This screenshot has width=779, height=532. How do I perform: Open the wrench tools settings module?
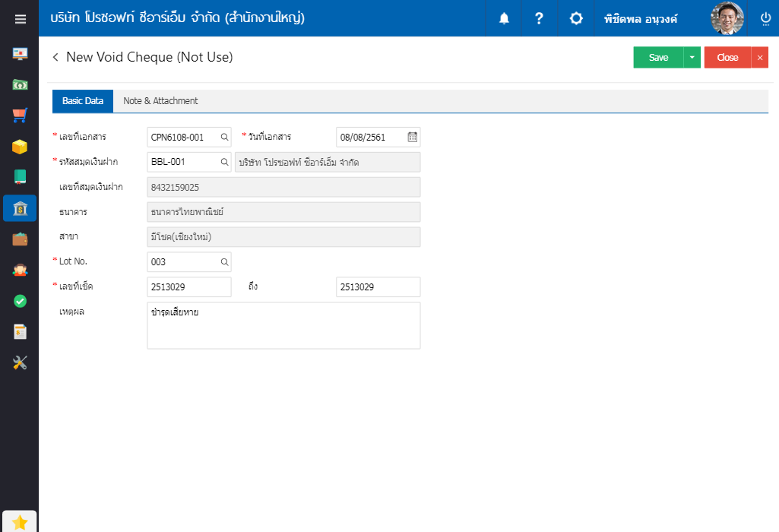pos(20,363)
